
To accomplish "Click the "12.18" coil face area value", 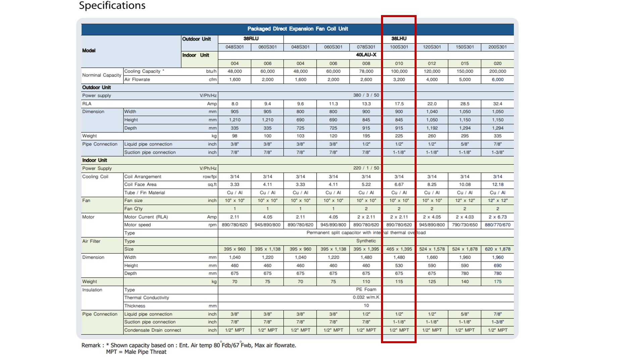I will point(497,184).
